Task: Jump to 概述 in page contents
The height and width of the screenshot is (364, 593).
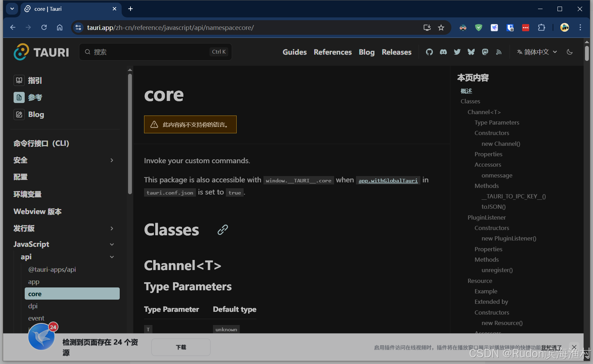Action: pos(466,91)
